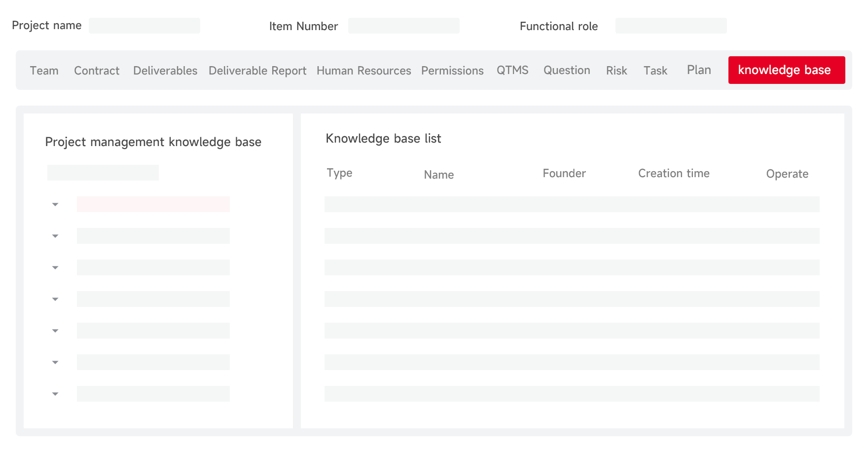Open the Deliverables tab
Viewport: 868px width, 452px height.
point(165,71)
